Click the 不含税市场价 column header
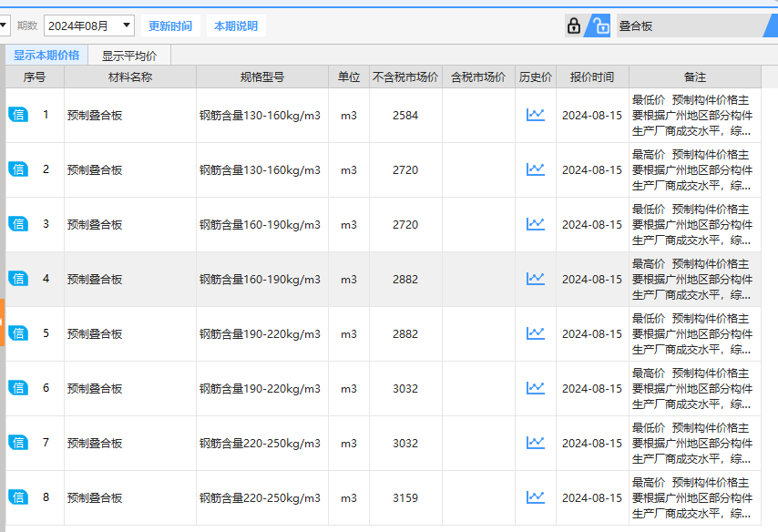 pos(405,77)
